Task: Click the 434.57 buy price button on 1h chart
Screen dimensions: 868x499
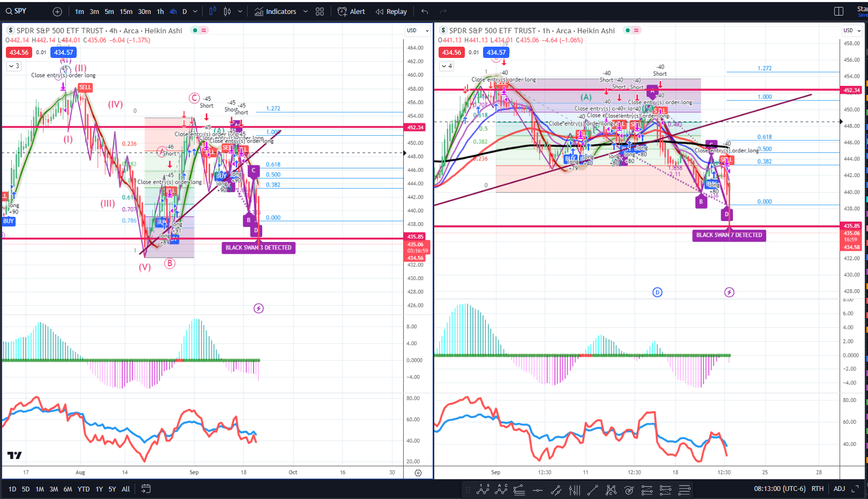Action: pyautogui.click(x=496, y=52)
